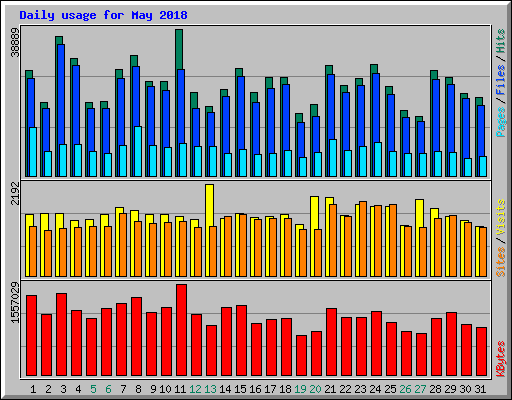Click day label 2
512x400 pixels.
(x=48, y=389)
